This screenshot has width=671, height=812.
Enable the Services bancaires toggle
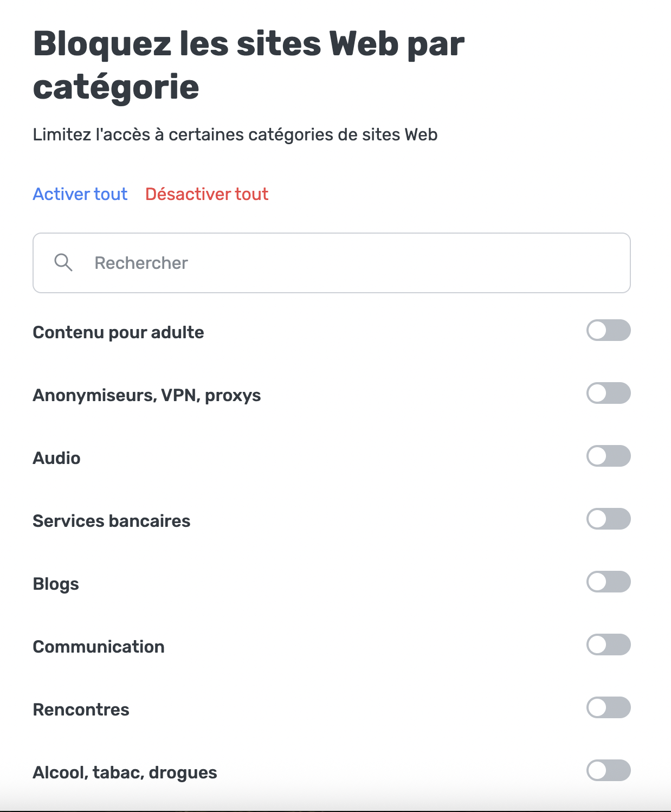(x=608, y=519)
